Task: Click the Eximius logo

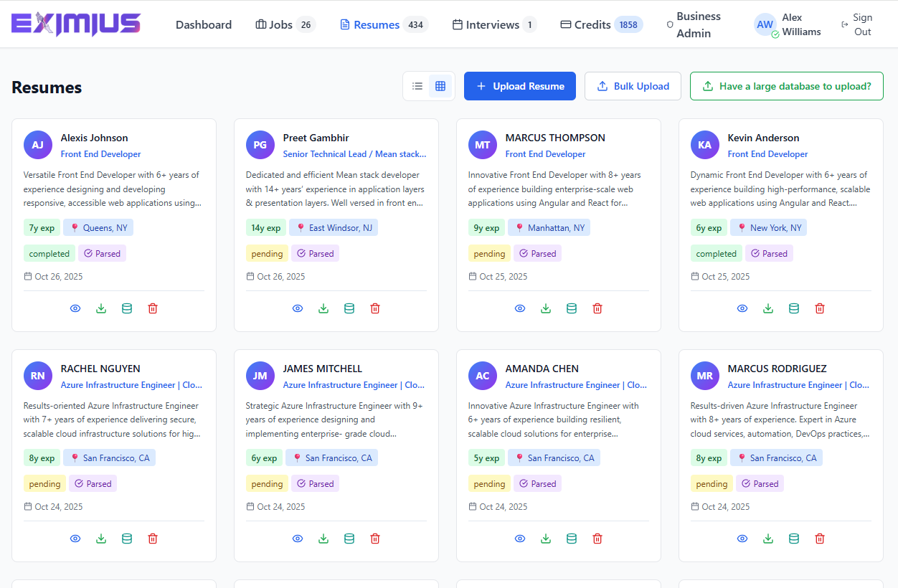Action: (x=76, y=24)
